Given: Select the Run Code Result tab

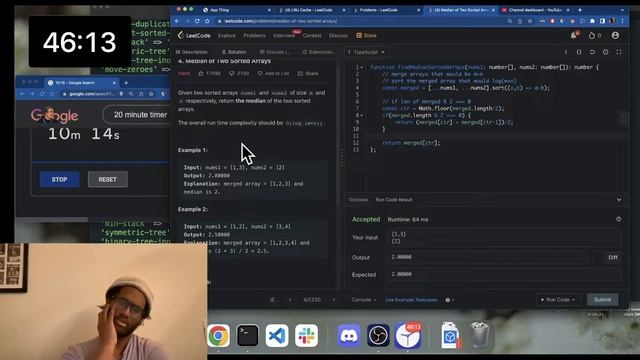Looking at the screenshot, I should (x=394, y=200).
